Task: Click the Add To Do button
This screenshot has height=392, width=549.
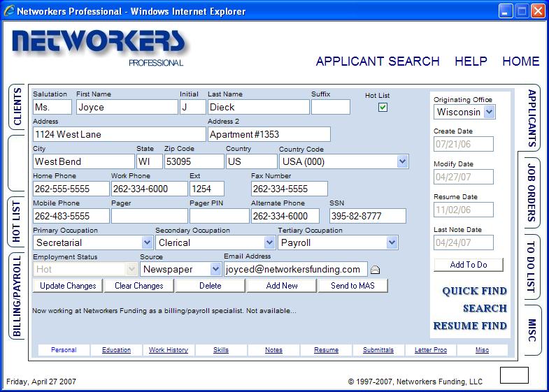Action: click(469, 265)
